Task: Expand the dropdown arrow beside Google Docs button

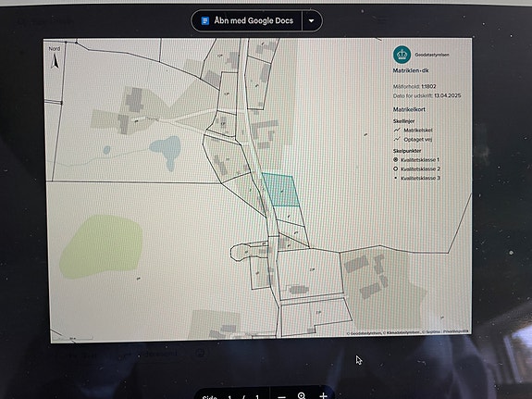Action: pos(312,20)
